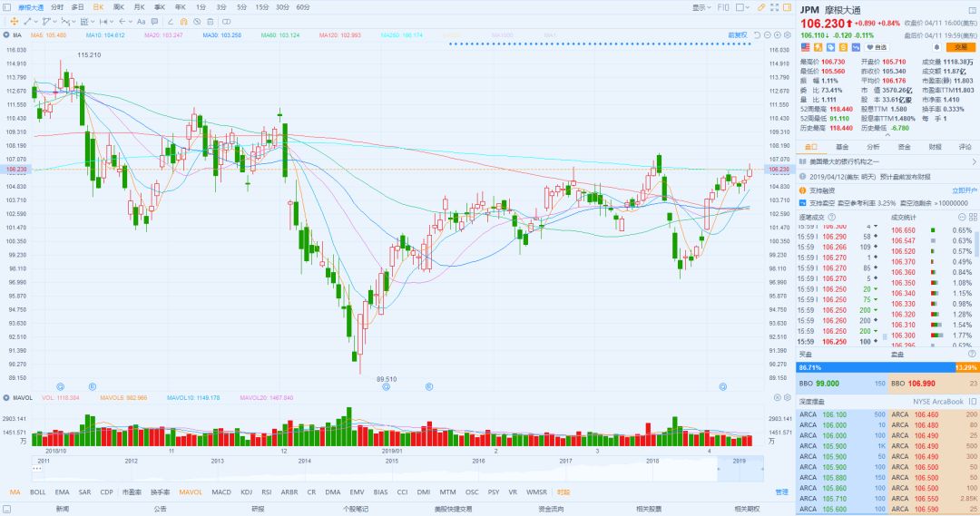Click the orange 交易 trade button
980x516 pixels.
pos(959,46)
